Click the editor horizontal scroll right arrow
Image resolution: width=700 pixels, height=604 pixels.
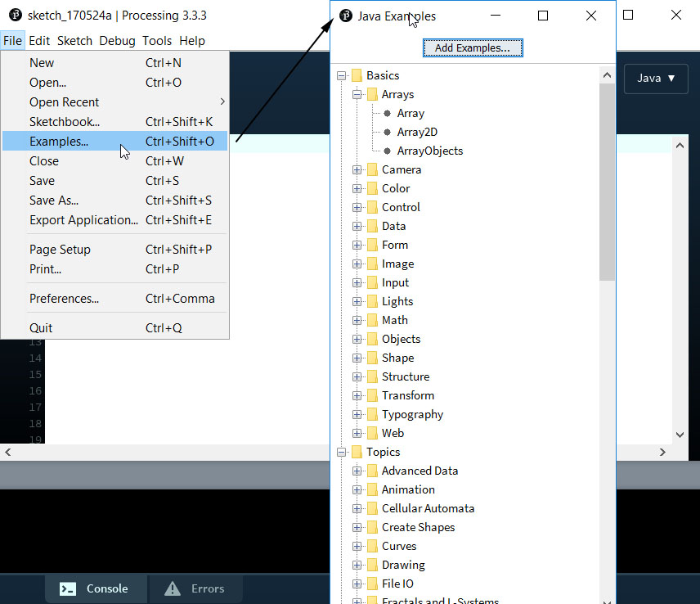662,452
